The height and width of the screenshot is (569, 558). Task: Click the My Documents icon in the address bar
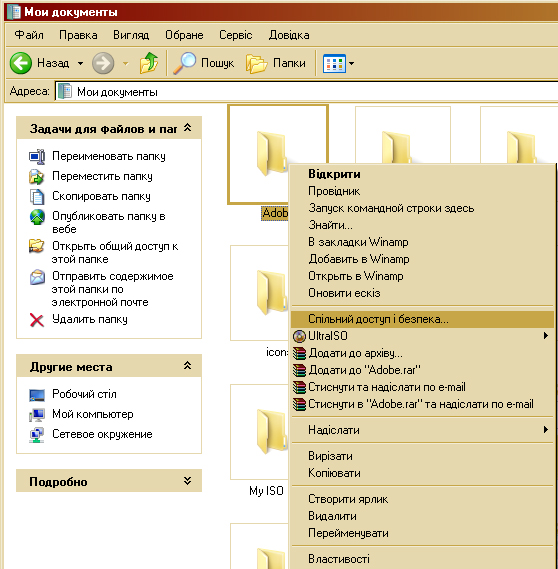(x=65, y=91)
